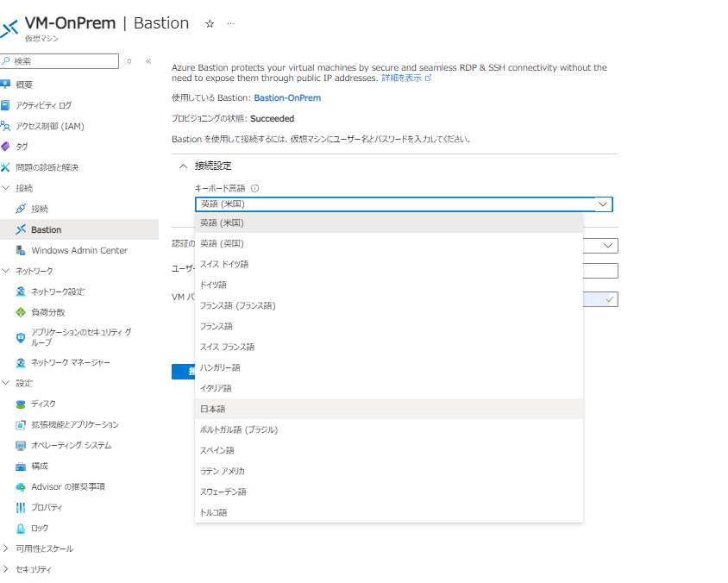This screenshot has width=728, height=583.
Task: Click the info icon next to キーボード言語
Action: click(255, 188)
